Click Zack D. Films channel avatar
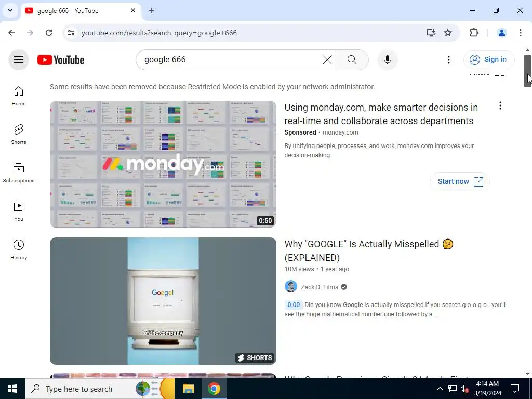This screenshot has width=532, height=399. pyautogui.click(x=291, y=287)
